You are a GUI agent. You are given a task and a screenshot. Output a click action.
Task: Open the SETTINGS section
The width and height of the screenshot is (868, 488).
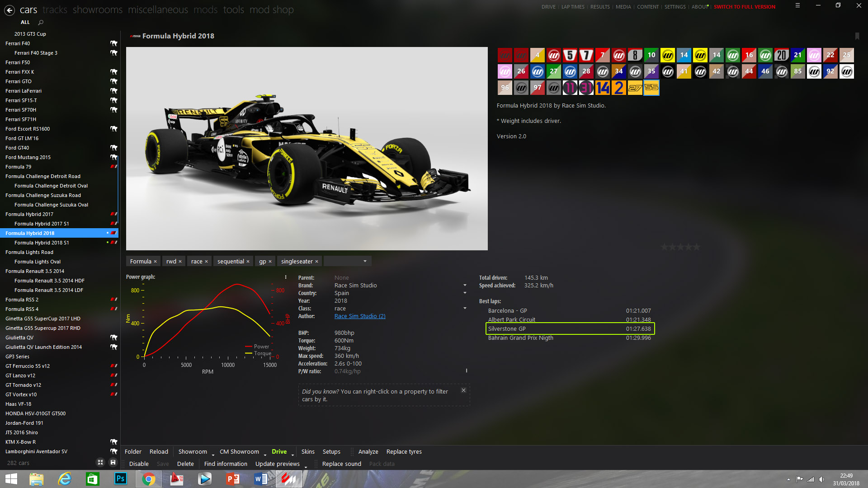[x=675, y=7]
